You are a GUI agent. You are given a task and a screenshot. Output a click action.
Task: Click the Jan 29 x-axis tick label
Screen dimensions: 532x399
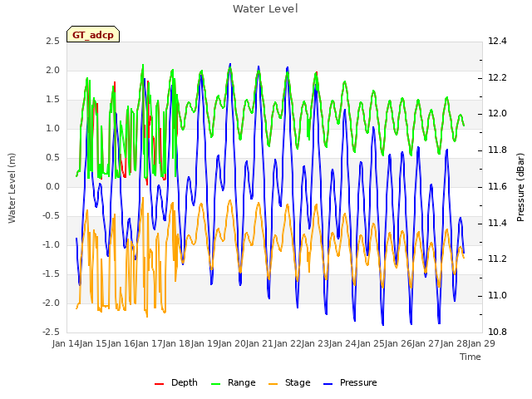pos(481,343)
